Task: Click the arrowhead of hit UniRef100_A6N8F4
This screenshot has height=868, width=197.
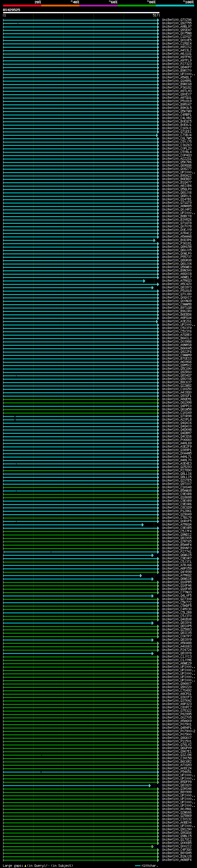Action: coord(158,860)
